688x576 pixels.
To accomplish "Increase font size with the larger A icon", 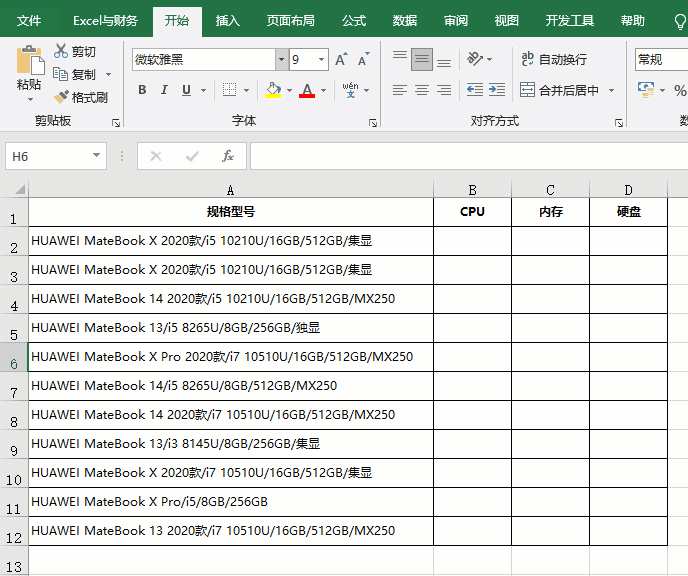I will pyautogui.click(x=341, y=59).
